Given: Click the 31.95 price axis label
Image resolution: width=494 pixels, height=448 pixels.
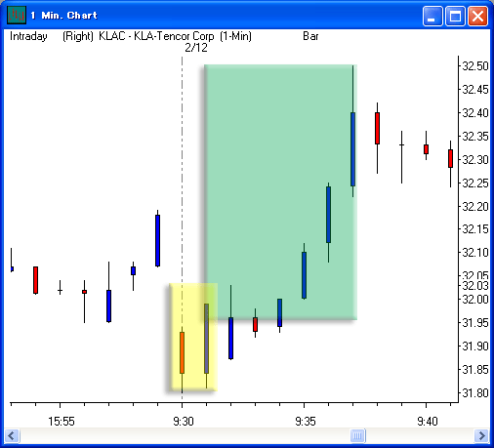Looking at the screenshot, I should click(475, 323).
